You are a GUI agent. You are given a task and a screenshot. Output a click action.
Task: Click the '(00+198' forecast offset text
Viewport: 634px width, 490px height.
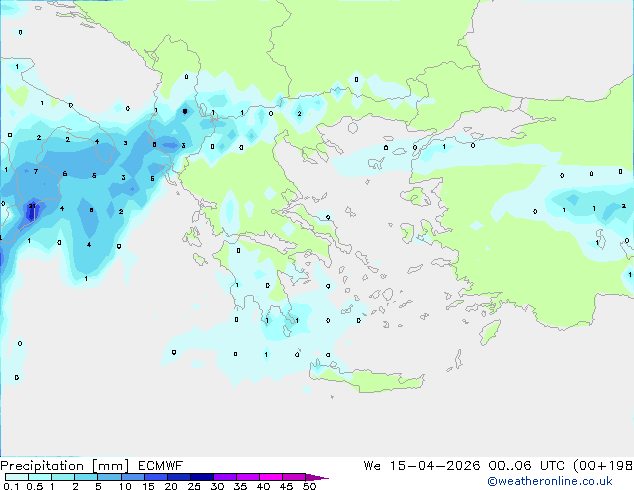603,466
